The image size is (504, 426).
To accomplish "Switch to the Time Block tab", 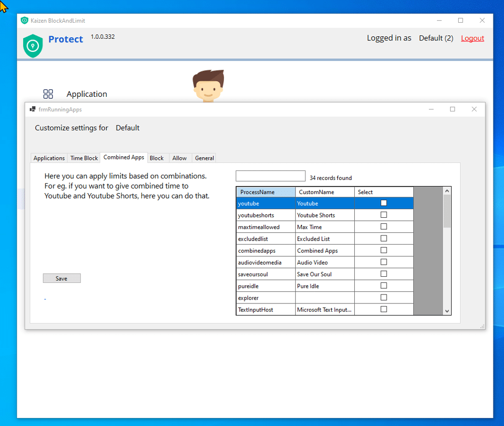I will [x=84, y=158].
